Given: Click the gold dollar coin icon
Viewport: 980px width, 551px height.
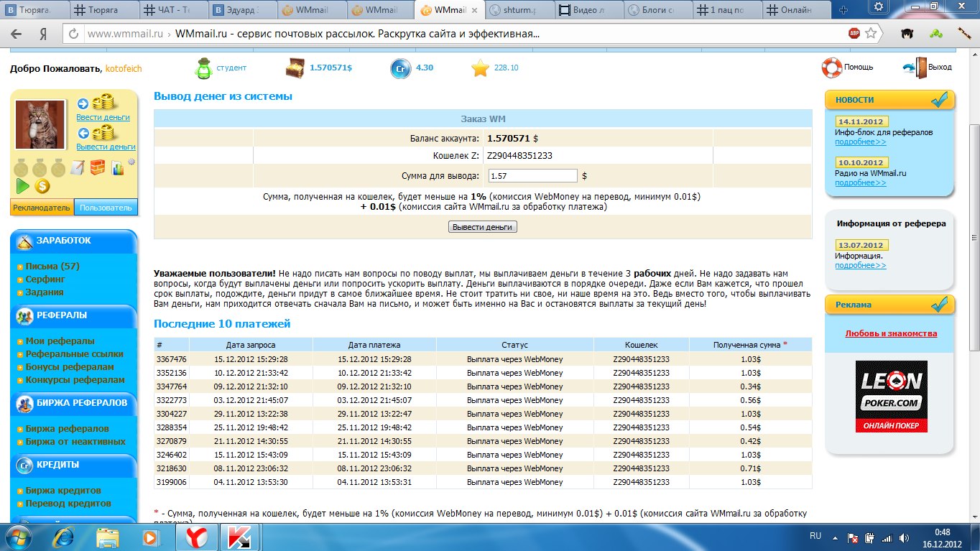Looking at the screenshot, I should coord(42,186).
